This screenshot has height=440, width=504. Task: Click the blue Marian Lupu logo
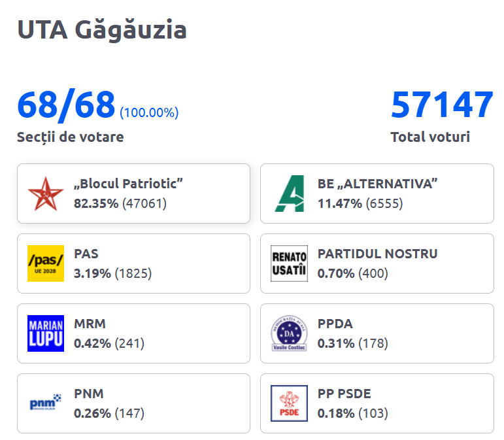pyautogui.click(x=46, y=333)
